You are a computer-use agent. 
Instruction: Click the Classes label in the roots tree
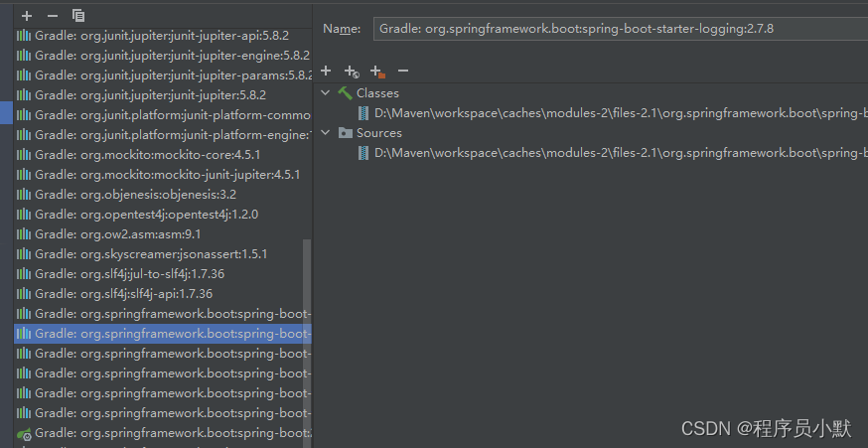point(377,93)
